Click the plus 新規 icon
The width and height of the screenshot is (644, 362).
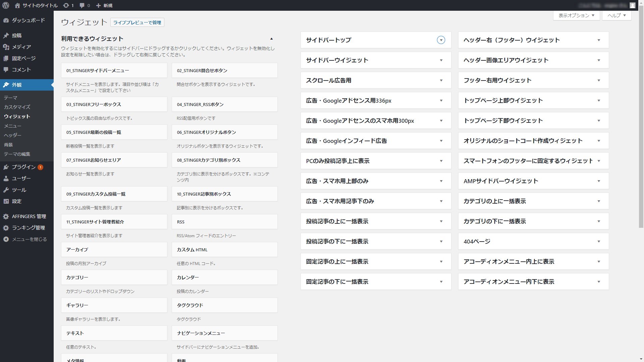pyautogui.click(x=98, y=5)
